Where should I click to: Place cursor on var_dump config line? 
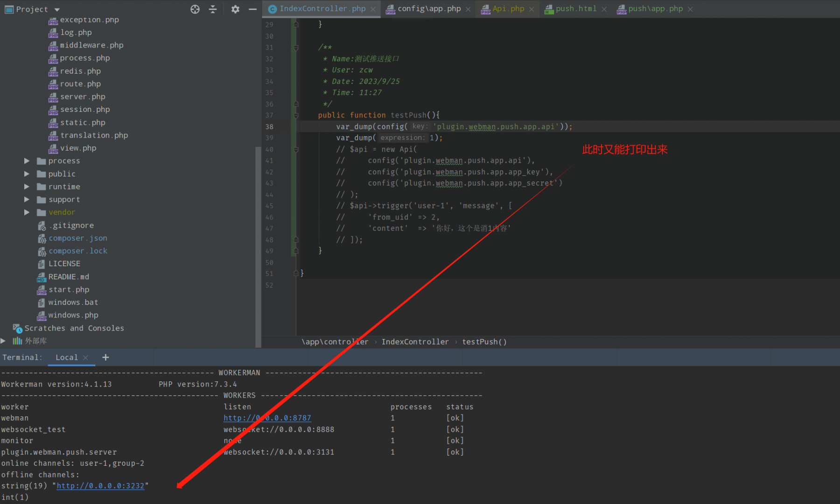(x=454, y=127)
